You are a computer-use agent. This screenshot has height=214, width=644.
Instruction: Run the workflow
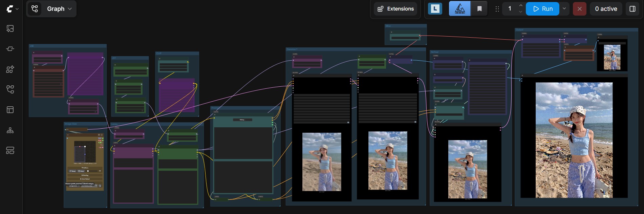543,9
